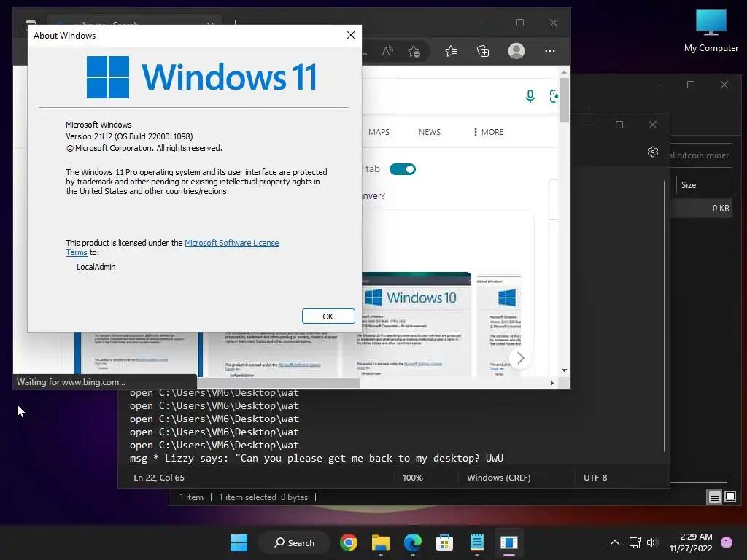Open the winver app taskbar icon
The image size is (747, 560).
[508, 542]
